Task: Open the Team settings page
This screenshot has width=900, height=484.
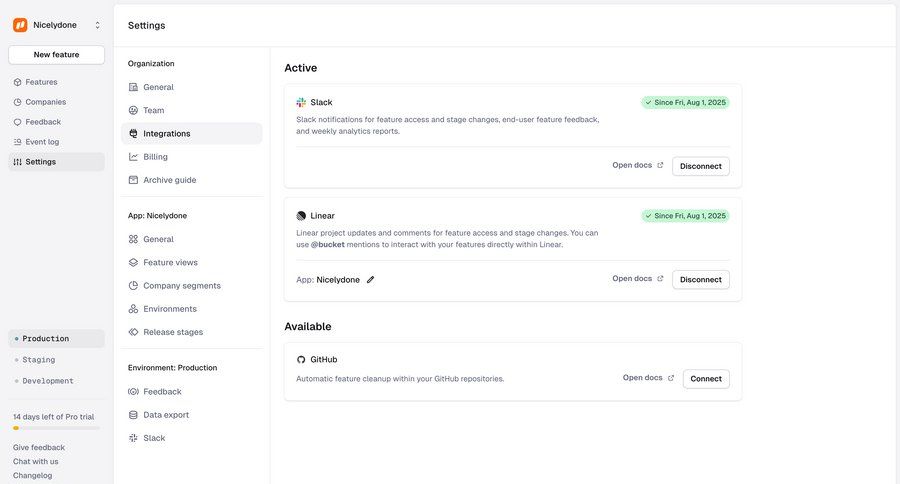Action: coord(192,110)
